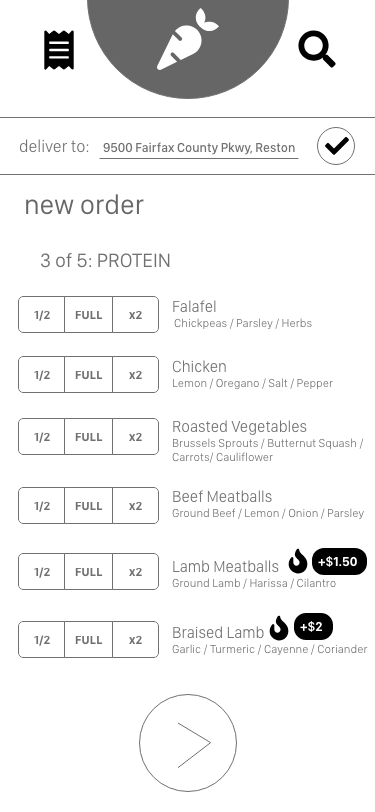
Task: Click the 3 of 5: PROTEIN step heading
Action: [x=105, y=260]
